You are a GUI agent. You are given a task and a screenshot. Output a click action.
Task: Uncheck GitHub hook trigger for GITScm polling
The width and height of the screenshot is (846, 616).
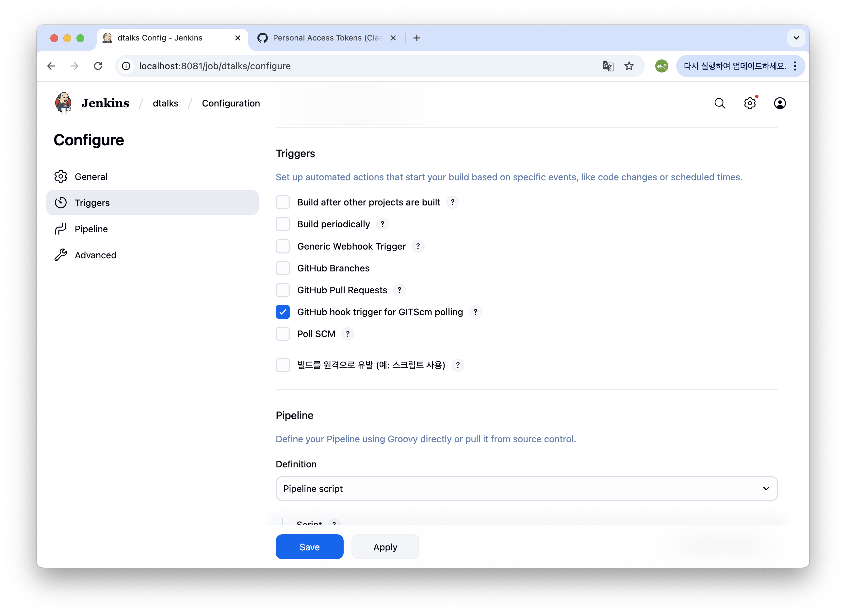(283, 312)
